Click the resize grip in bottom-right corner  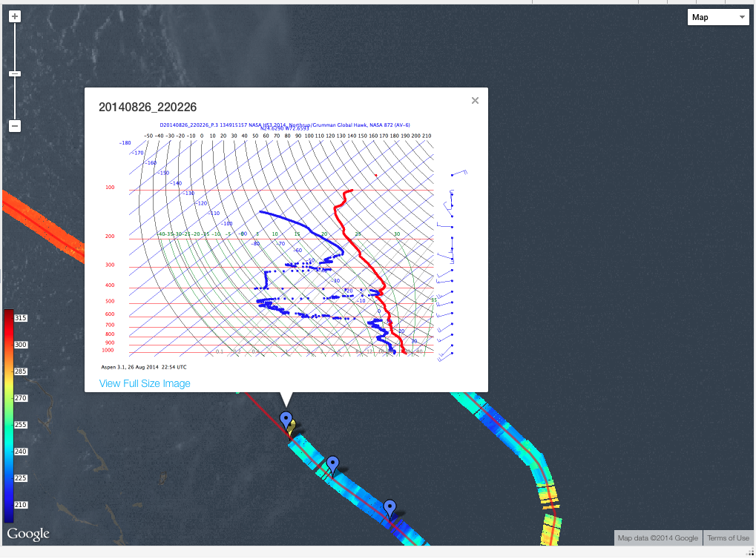[751, 552]
